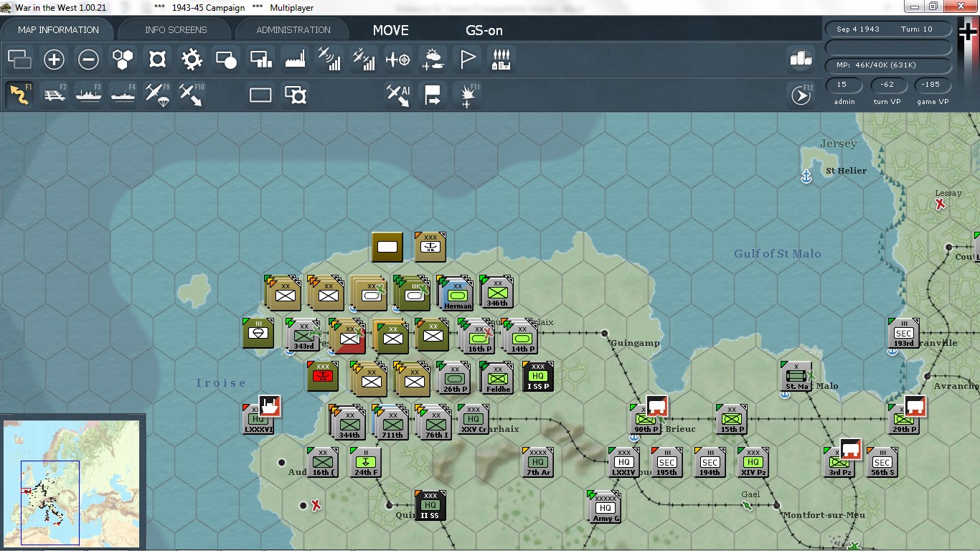The height and width of the screenshot is (551, 980).
Task: Click the F12 end turn arrow
Action: coord(801,95)
